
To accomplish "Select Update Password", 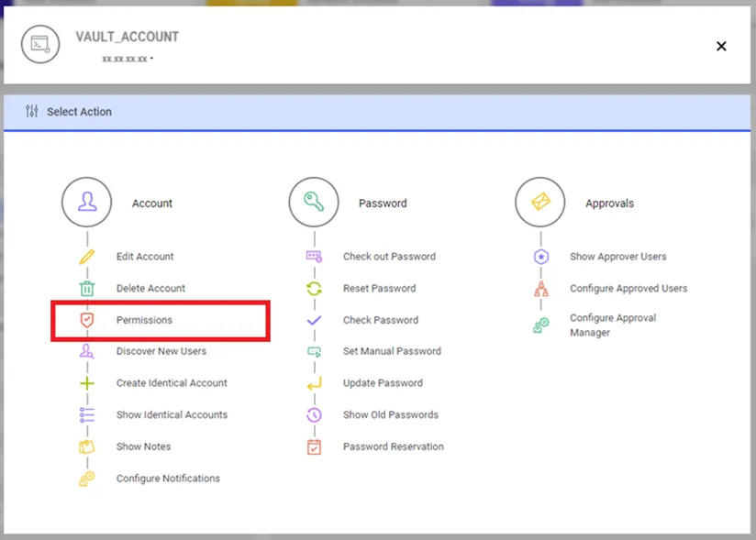I will tap(383, 383).
